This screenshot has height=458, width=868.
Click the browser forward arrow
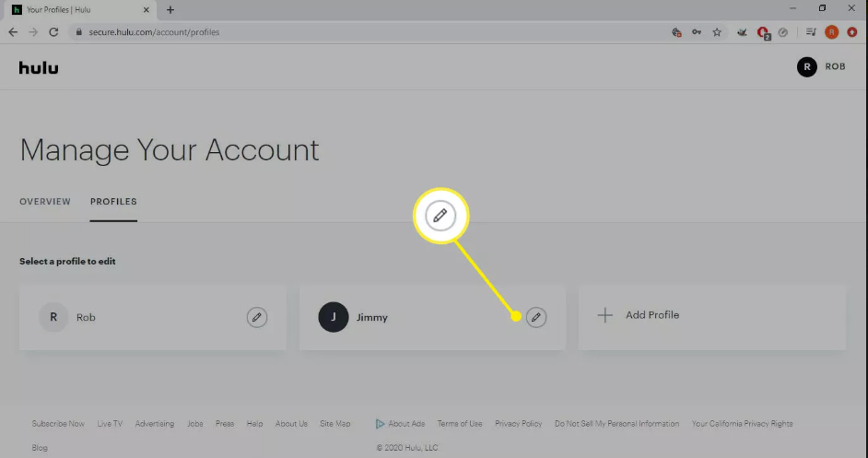tap(33, 32)
